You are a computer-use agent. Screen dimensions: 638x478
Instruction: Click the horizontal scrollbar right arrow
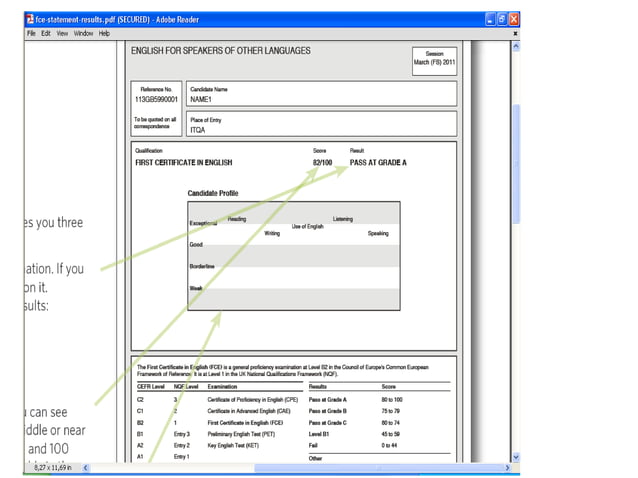(507, 467)
